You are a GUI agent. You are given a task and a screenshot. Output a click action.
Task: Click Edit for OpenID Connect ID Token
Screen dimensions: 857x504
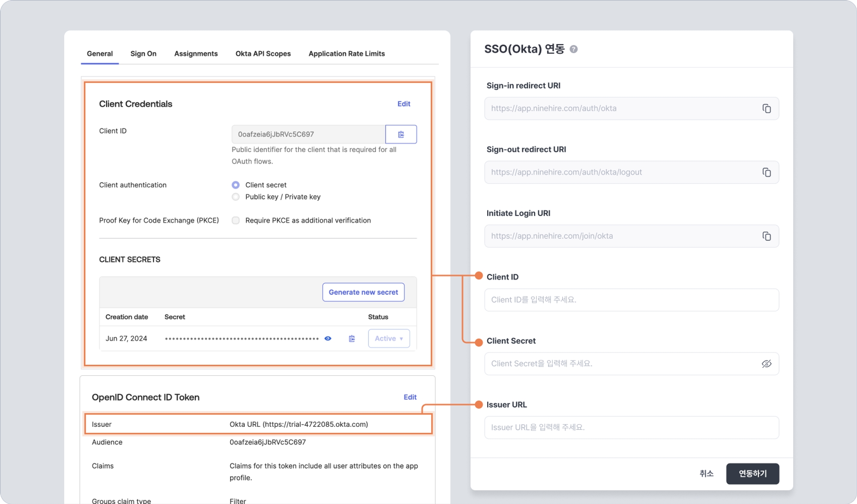coord(410,397)
